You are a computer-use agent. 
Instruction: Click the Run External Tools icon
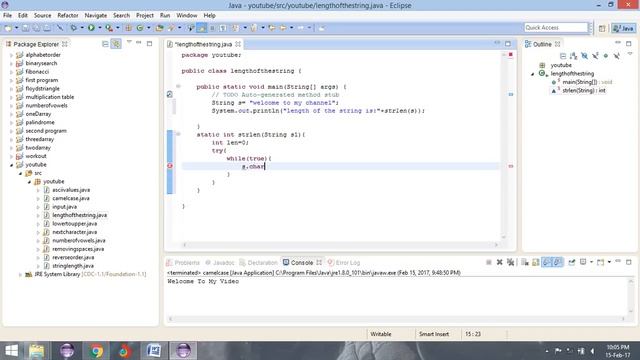[x=109, y=28]
